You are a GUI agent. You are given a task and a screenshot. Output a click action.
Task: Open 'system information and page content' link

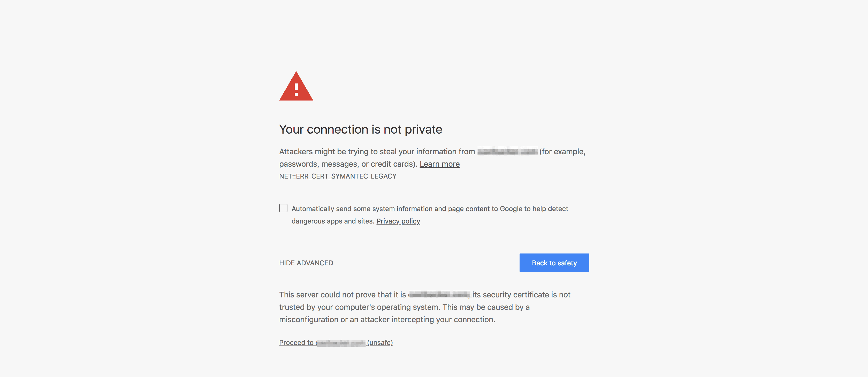point(431,209)
